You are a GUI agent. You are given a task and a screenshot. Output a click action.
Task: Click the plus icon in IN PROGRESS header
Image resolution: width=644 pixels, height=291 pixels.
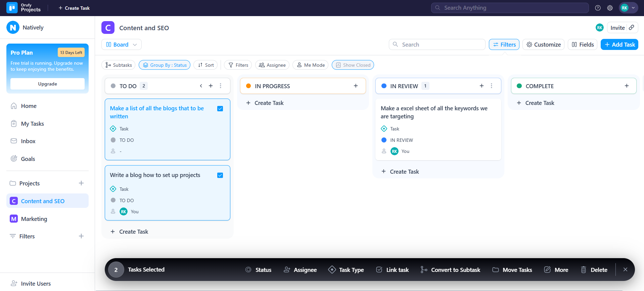click(356, 86)
